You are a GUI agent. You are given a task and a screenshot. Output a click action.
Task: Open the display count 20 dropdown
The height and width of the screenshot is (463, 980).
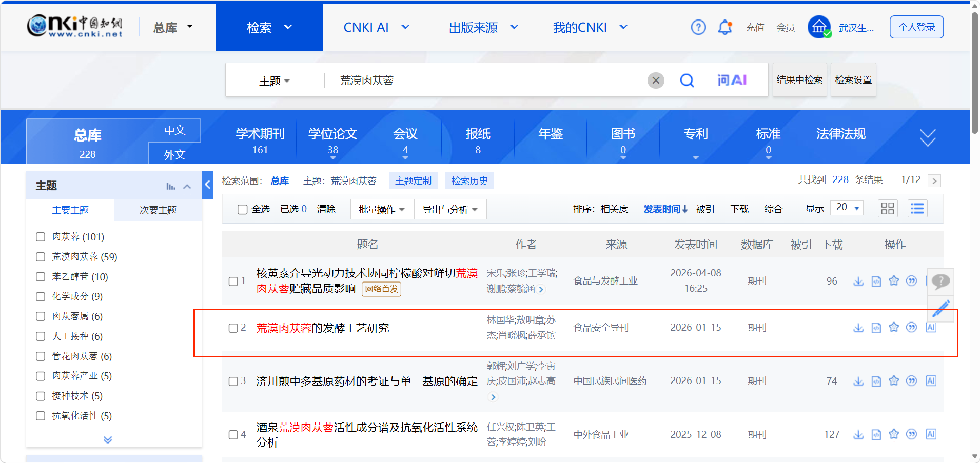847,208
